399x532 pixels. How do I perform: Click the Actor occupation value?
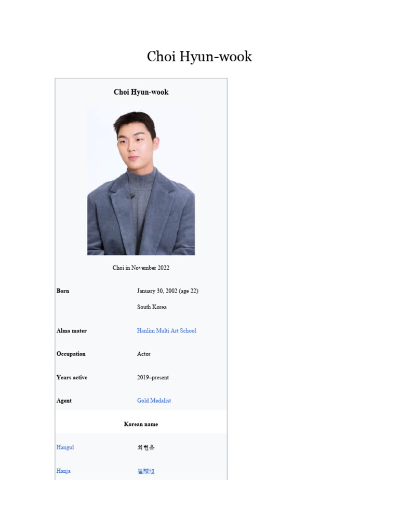click(x=144, y=353)
